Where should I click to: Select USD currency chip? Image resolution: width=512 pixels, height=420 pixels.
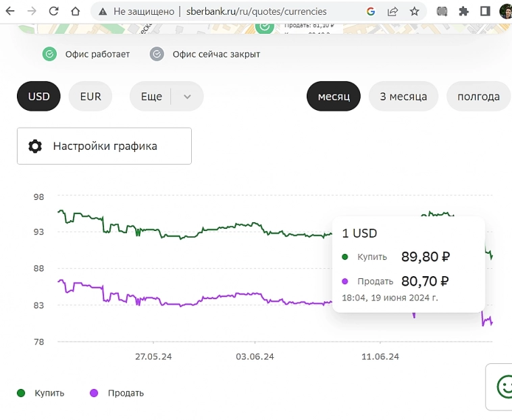tap(39, 97)
